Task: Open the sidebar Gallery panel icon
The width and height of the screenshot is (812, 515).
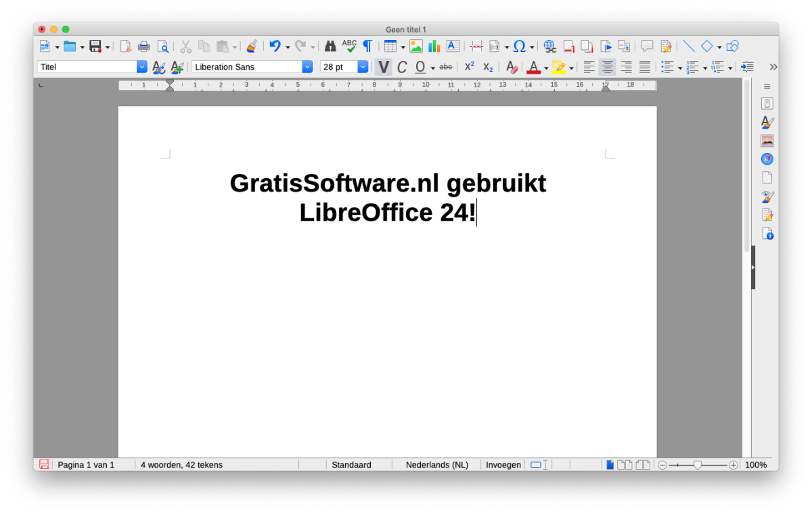Action: [x=767, y=141]
